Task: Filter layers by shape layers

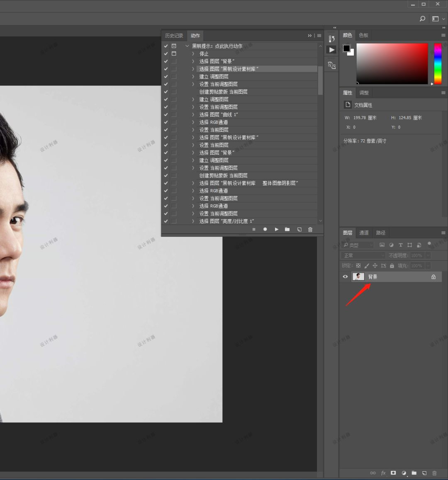Action: pyautogui.click(x=409, y=245)
